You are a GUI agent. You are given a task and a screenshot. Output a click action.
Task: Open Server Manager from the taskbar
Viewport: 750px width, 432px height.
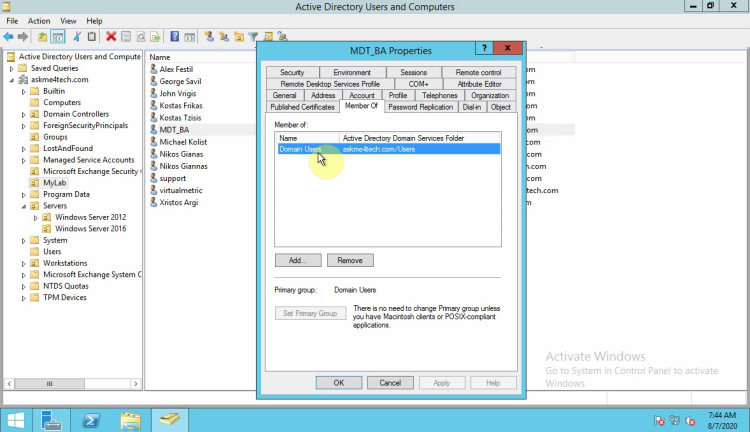click(53, 418)
